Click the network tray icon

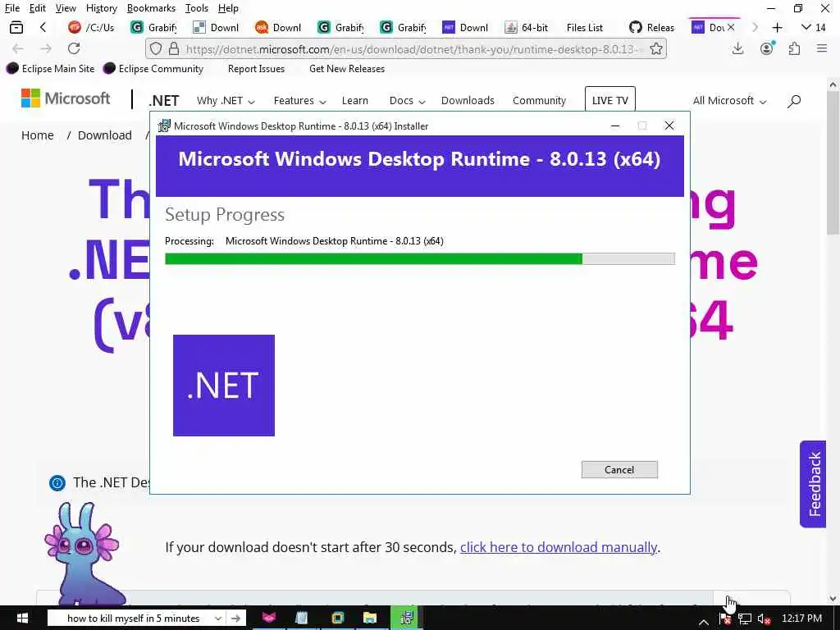(x=745, y=619)
